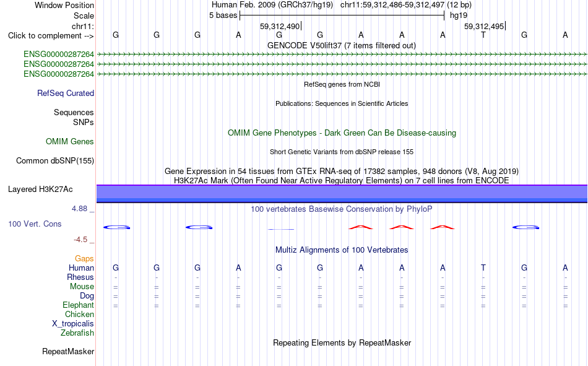Viewport: 588px width, 366px height.
Task: Click the 4.88 PhyloP upper limit value
Action: click(79, 209)
